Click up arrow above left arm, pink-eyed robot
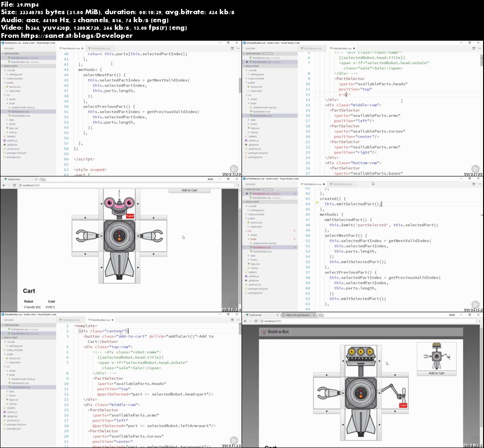Viewport: 484px width, 448px height. (85, 218)
